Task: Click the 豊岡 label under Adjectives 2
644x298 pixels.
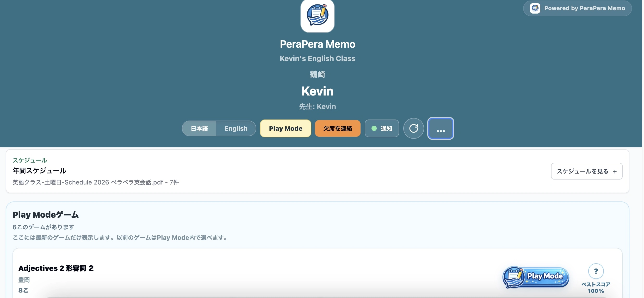Action: 24,280
